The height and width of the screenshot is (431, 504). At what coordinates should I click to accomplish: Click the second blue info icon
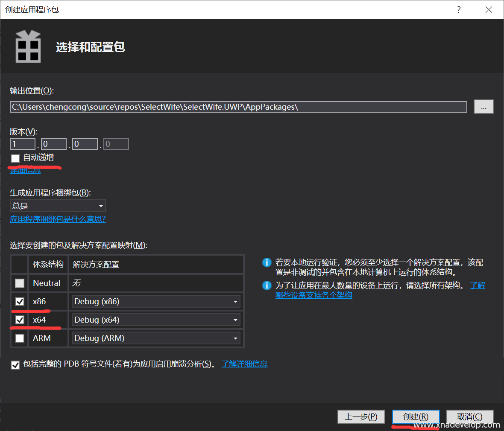click(267, 285)
